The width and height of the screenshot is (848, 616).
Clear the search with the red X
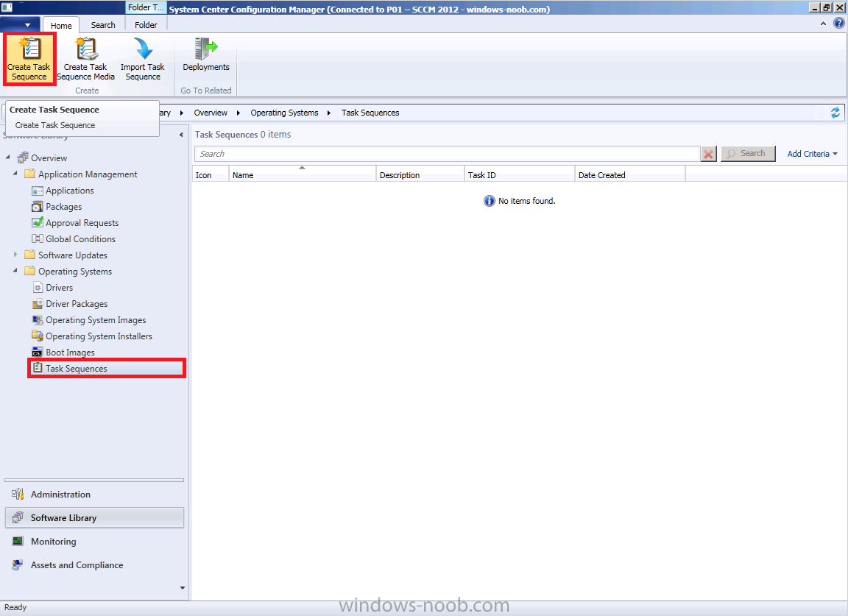pos(708,154)
